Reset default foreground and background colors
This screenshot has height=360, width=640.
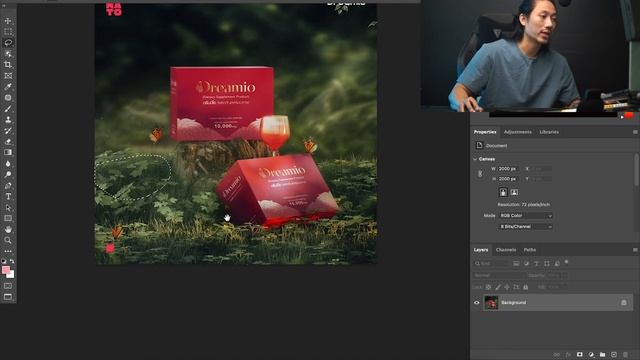4,261
